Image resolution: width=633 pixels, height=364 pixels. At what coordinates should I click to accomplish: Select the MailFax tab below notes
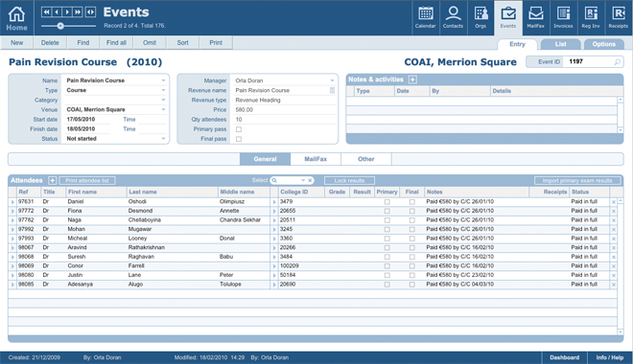[x=316, y=159]
